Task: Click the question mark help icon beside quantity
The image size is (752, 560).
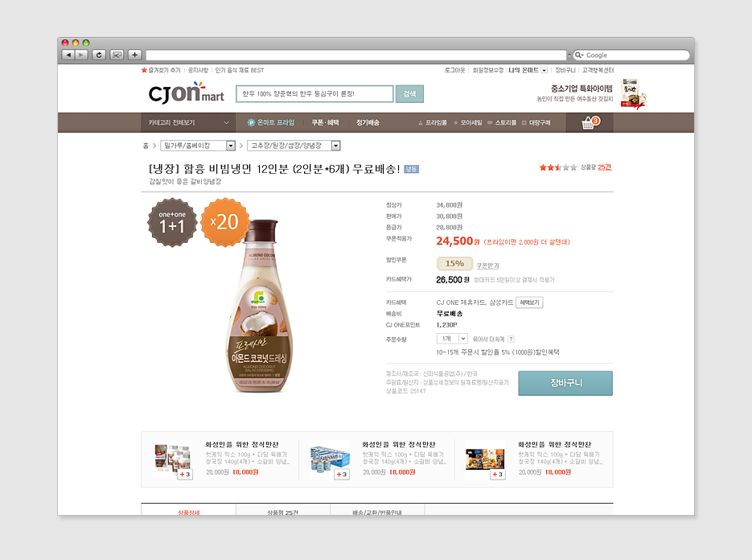Action: coord(512,339)
